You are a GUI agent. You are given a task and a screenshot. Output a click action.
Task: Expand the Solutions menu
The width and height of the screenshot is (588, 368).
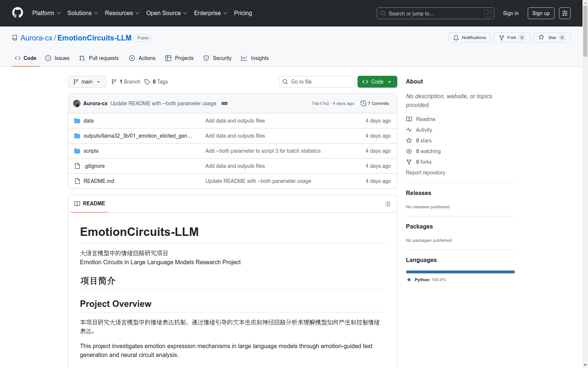(x=83, y=13)
